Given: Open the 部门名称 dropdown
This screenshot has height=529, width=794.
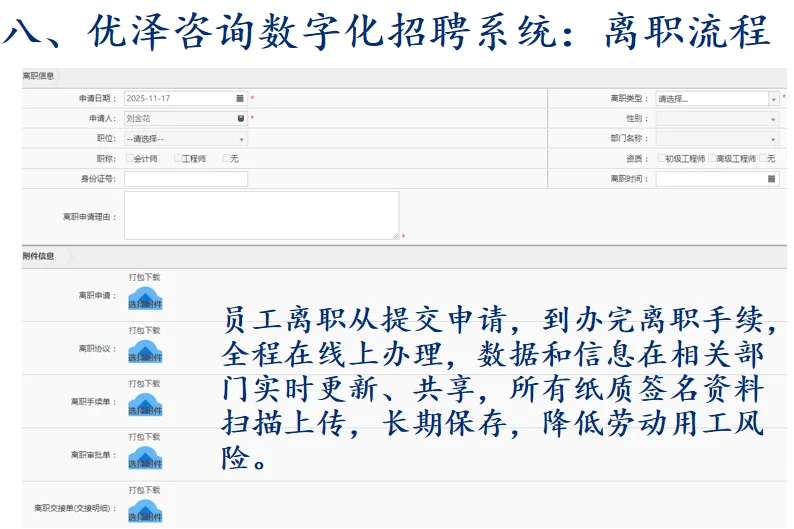Looking at the screenshot, I should [x=717, y=139].
